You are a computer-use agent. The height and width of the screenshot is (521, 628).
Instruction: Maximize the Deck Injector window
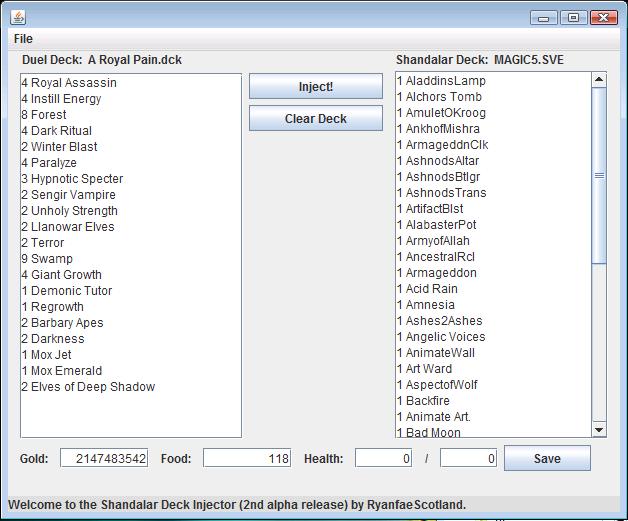coord(574,18)
